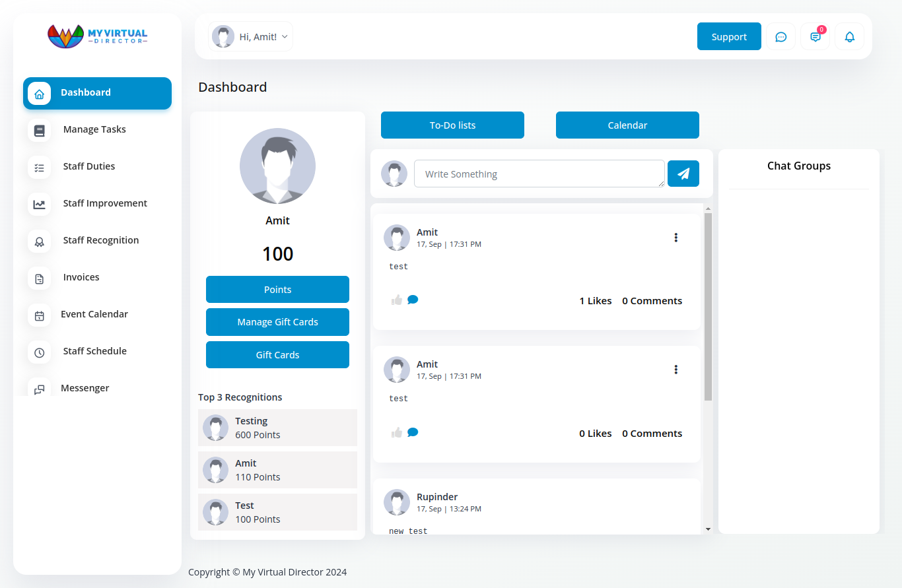Click the comment bubble on first Amit post
The image size is (902, 588).
click(413, 300)
